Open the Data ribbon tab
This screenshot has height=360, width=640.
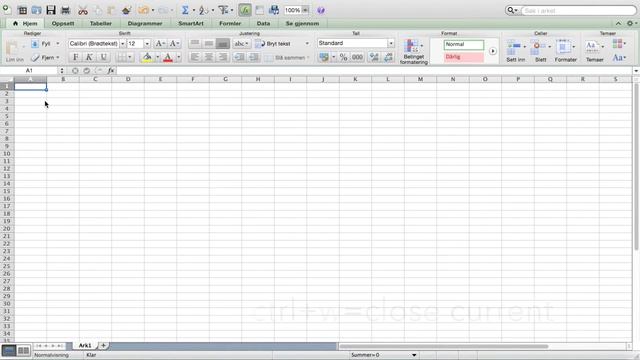pyautogui.click(x=263, y=23)
